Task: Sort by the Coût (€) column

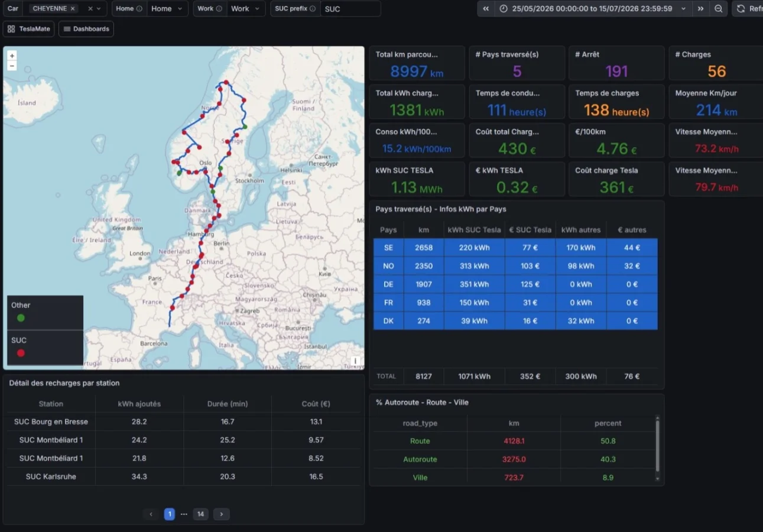Action: click(x=316, y=404)
